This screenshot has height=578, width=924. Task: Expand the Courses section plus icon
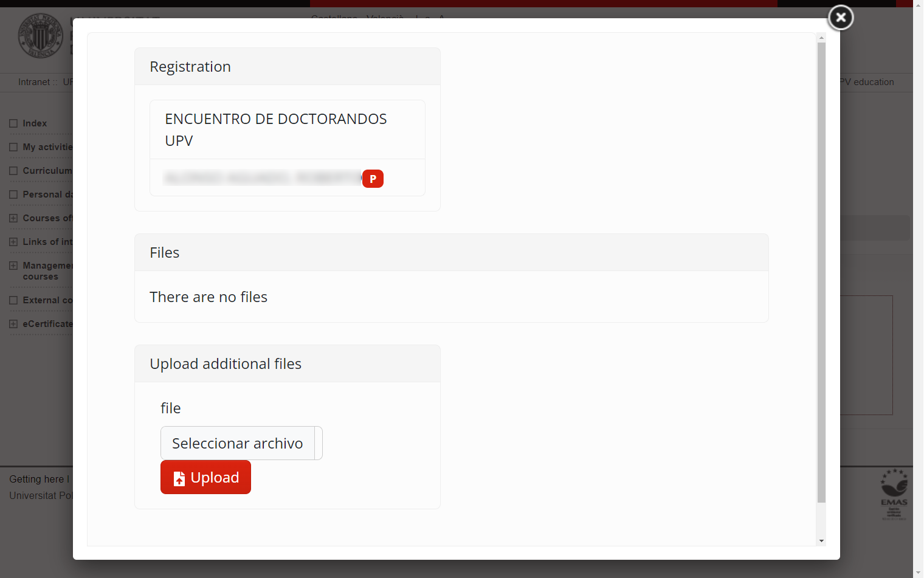[x=13, y=218]
